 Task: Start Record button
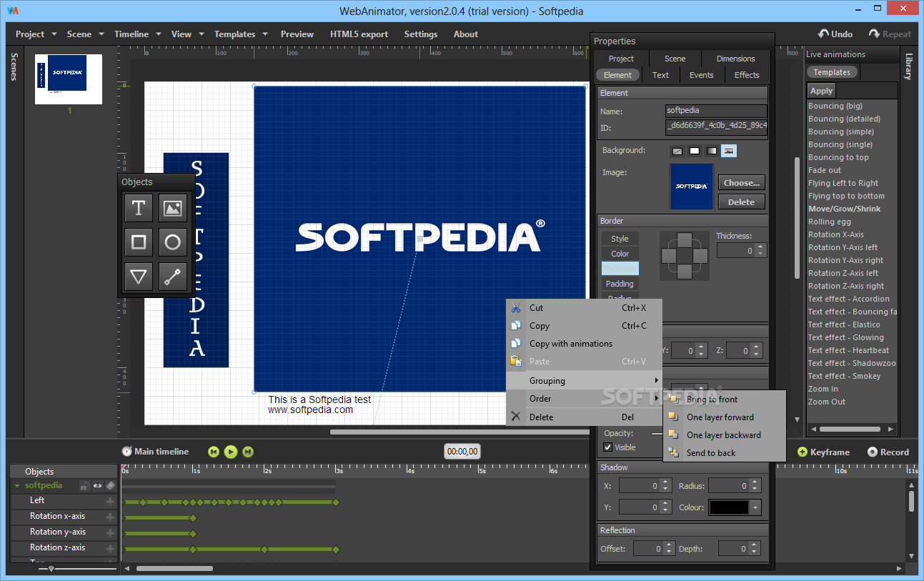888,452
